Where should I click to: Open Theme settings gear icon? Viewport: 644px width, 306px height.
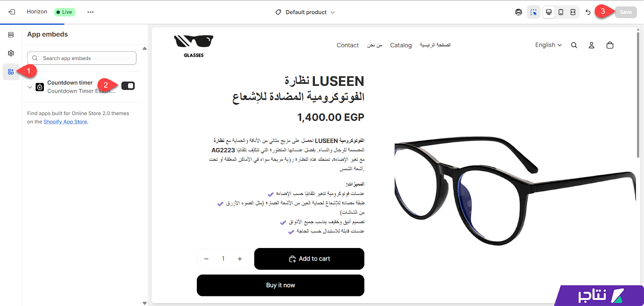(11, 53)
